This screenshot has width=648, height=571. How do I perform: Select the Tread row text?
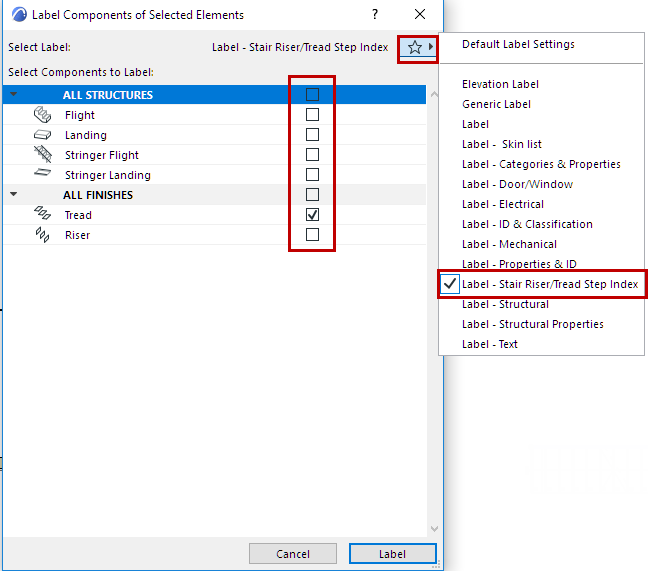coord(78,215)
